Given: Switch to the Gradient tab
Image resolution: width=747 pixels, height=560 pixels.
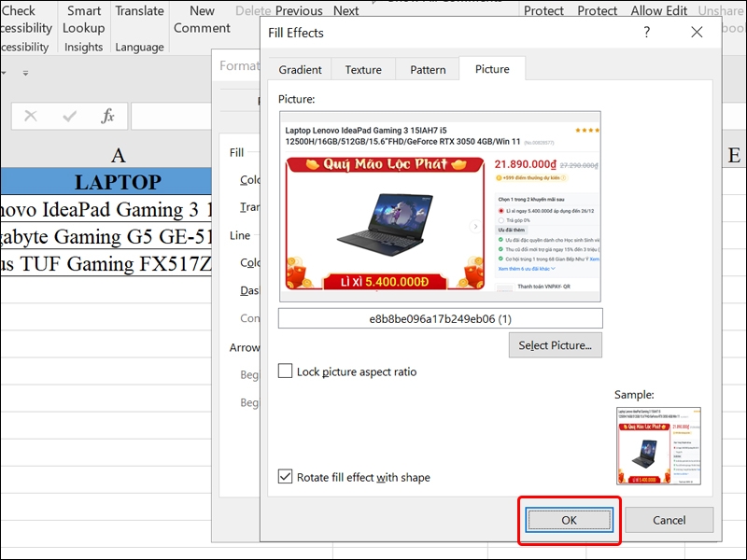Looking at the screenshot, I should [300, 69].
